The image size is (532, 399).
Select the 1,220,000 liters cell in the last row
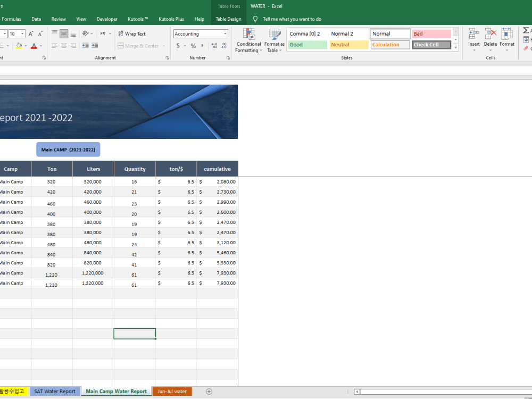[x=93, y=284]
